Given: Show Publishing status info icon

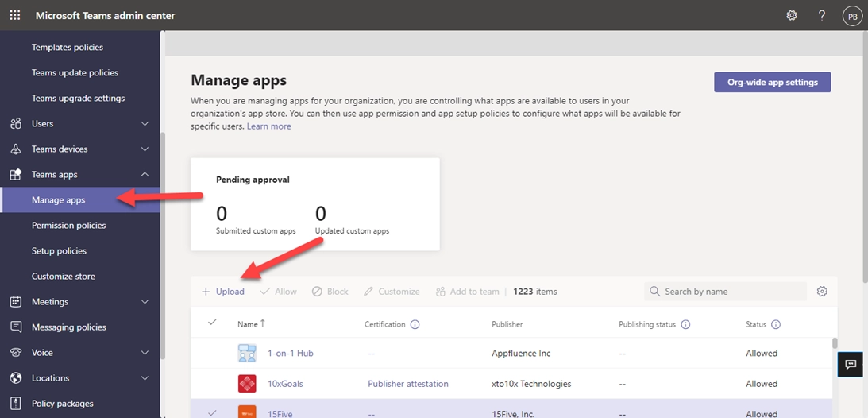Looking at the screenshot, I should point(685,324).
